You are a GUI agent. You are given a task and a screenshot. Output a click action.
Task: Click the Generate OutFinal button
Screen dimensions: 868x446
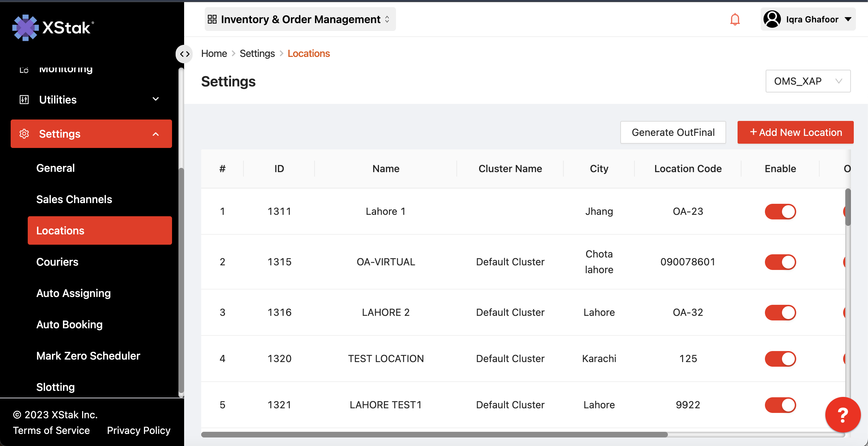pos(673,132)
